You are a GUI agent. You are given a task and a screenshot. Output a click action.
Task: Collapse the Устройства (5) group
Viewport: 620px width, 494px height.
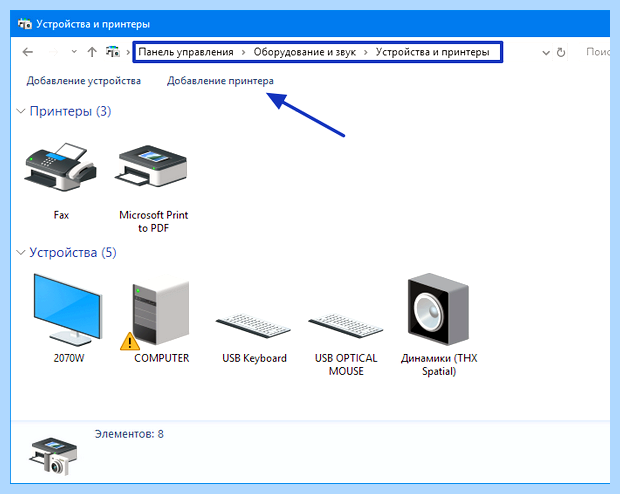click(21, 252)
